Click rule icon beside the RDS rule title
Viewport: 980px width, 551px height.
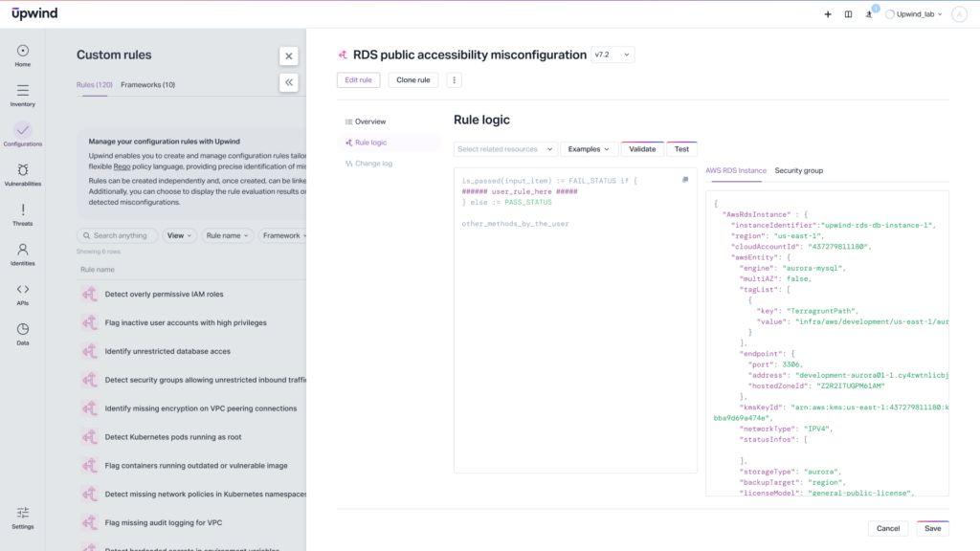point(343,55)
